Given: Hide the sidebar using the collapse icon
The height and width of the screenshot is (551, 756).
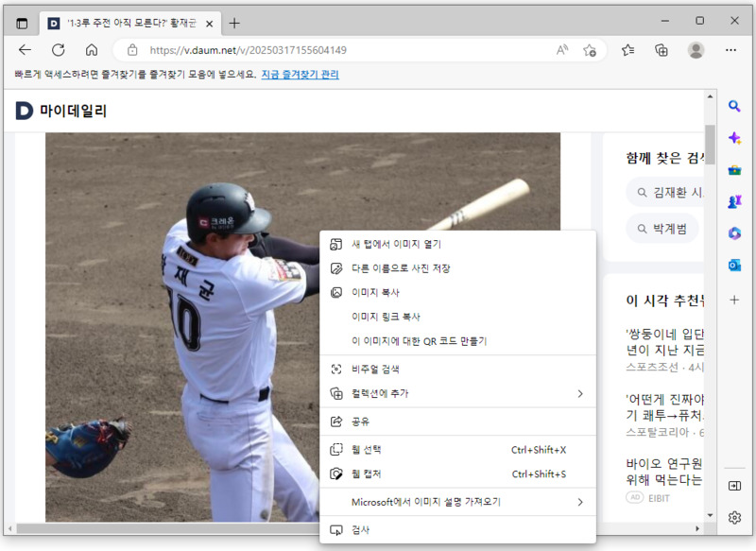Looking at the screenshot, I should point(734,485).
